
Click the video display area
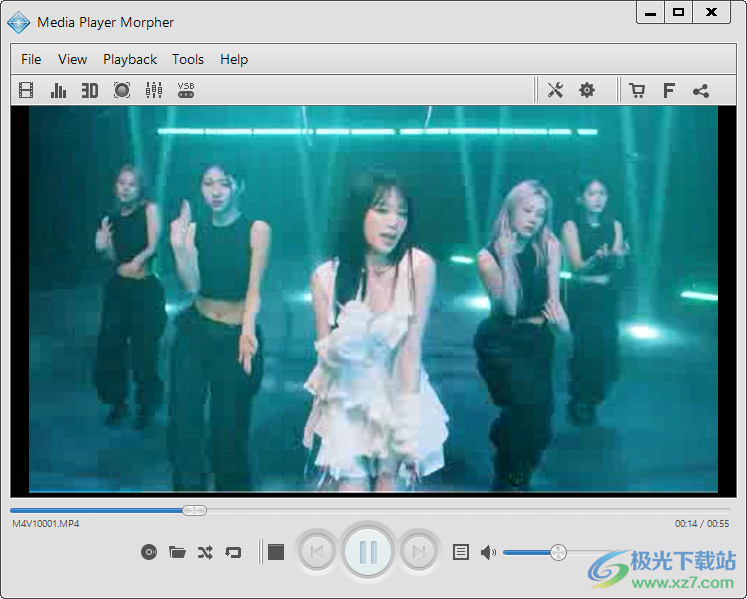(x=374, y=300)
